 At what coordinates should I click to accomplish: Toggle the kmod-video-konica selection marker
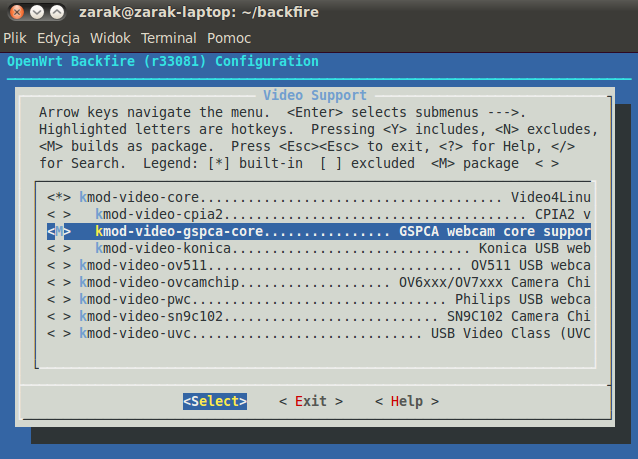(59, 249)
